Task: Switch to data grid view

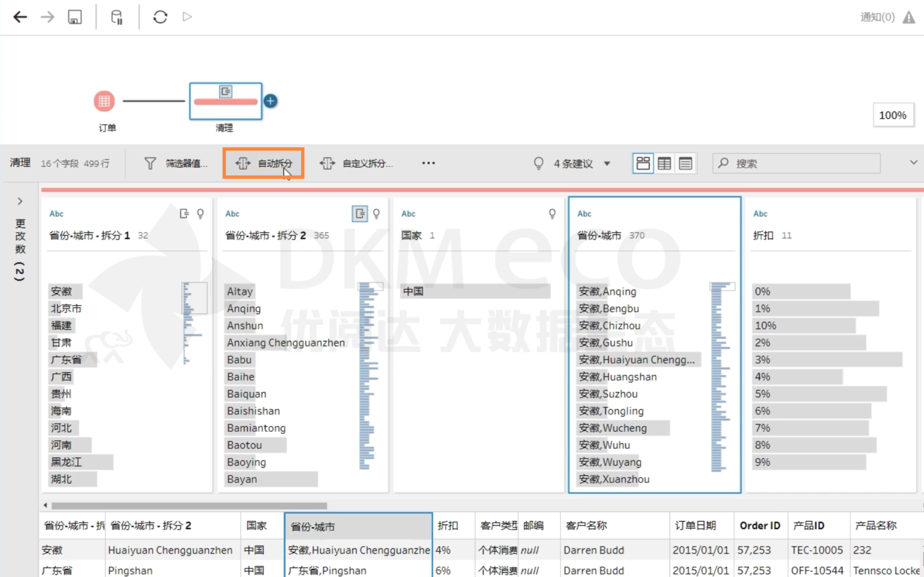Action: (x=664, y=163)
